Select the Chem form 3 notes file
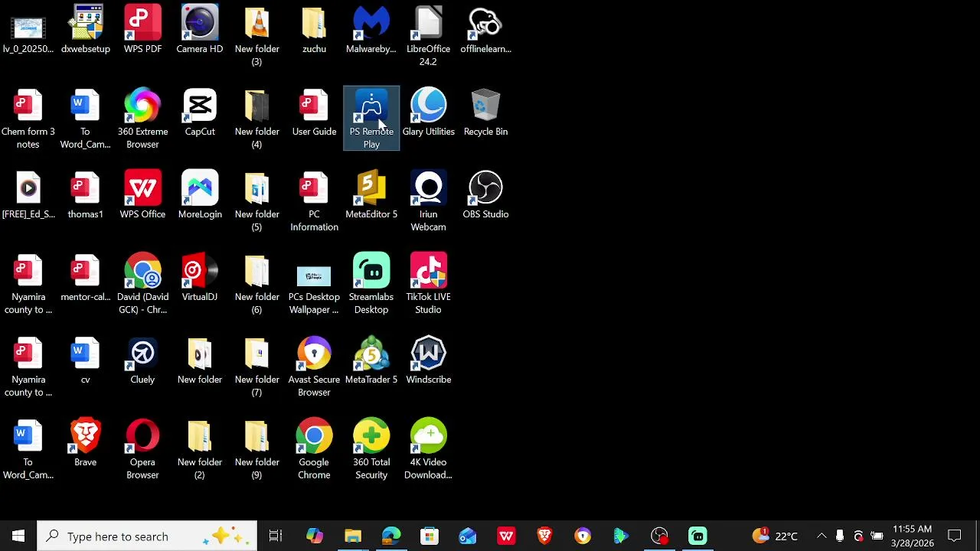 click(x=28, y=118)
